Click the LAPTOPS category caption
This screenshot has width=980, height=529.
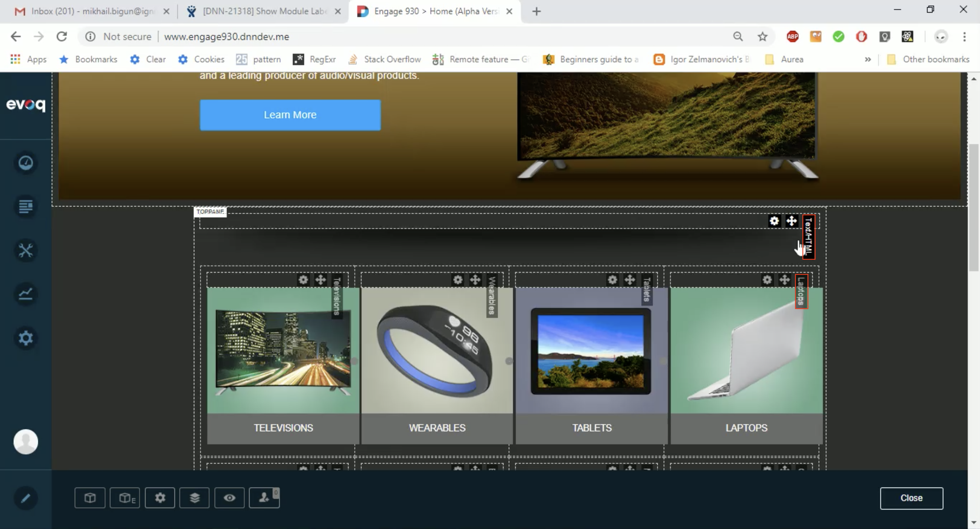746,428
